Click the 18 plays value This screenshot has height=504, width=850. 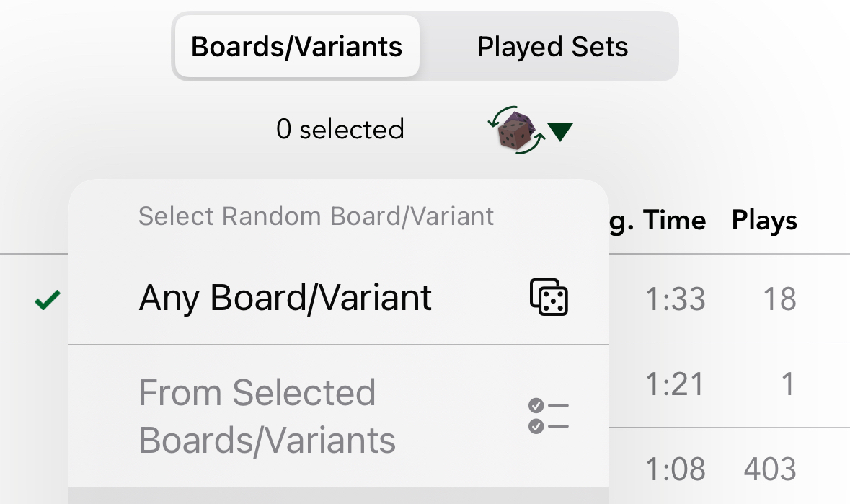click(779, 299)
